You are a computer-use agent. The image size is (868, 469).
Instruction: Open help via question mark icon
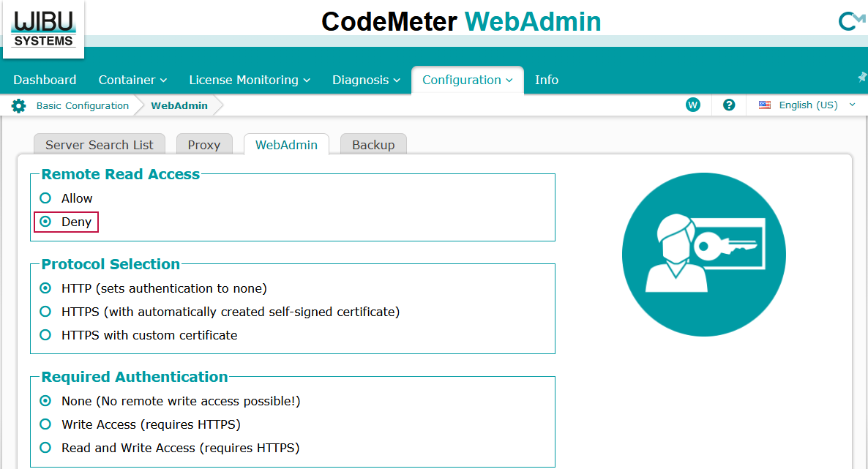coord(729,105)
